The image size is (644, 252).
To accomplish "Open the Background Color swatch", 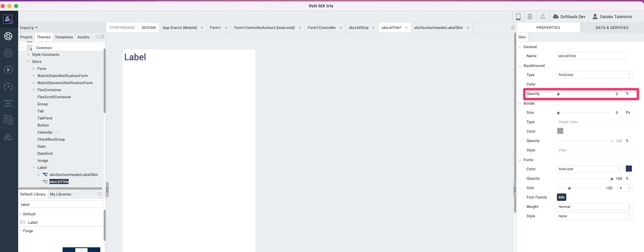I will point(560,84).
